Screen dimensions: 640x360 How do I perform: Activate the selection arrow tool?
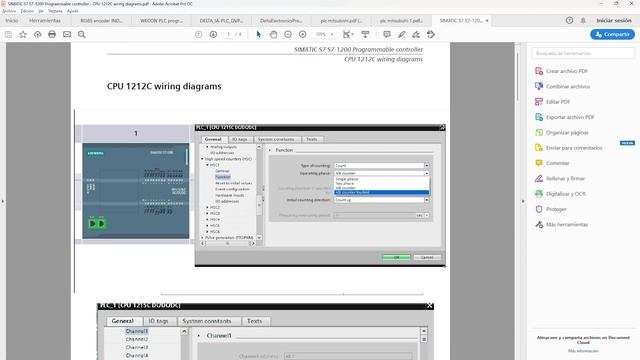[258, 34]
